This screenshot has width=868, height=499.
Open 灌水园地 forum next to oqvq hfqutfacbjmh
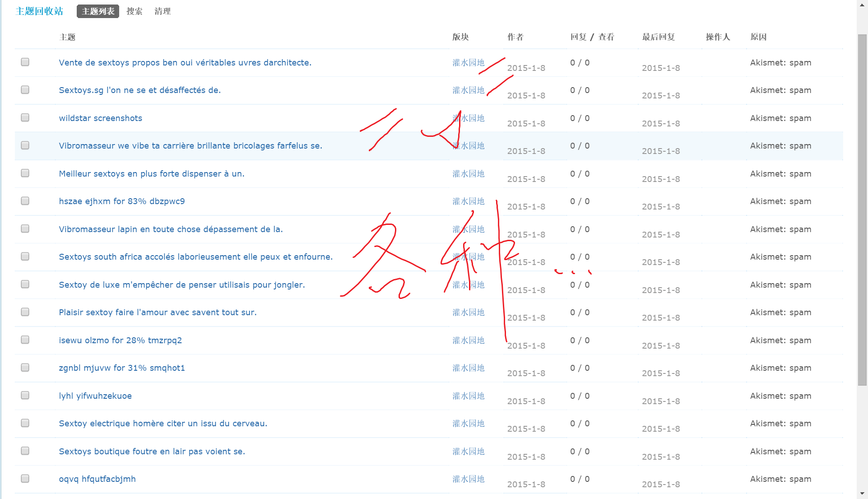coord(469,479)
